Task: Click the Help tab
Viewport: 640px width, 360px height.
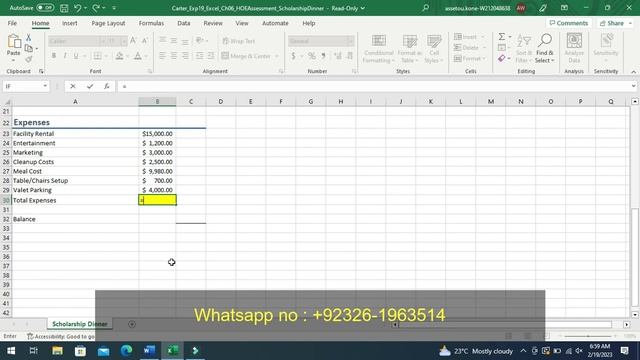Action: coord(309,23)
